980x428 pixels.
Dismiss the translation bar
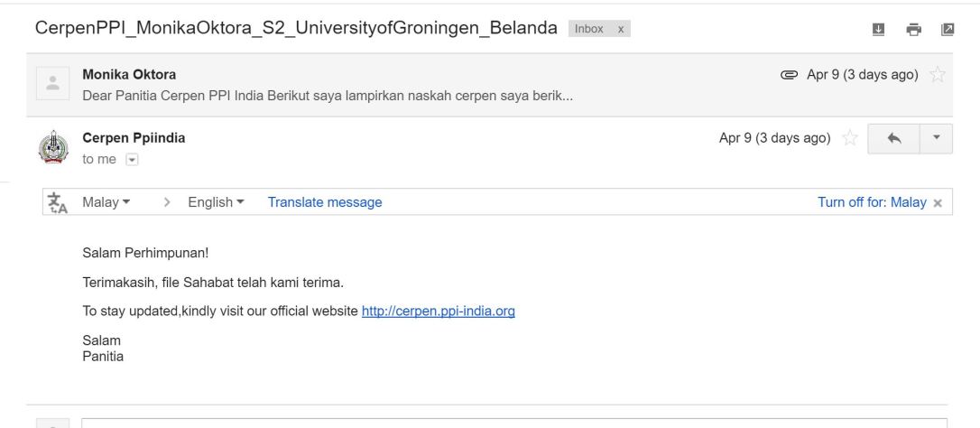[x=938, y=203]
